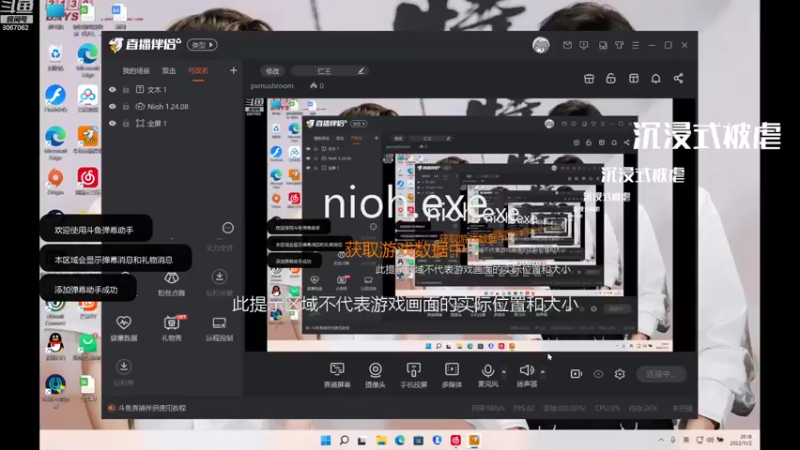Open the 健康数据 heart plugin
Image resolution: width=800 pixels, height=450 pixels.
(x=123, y=328)
